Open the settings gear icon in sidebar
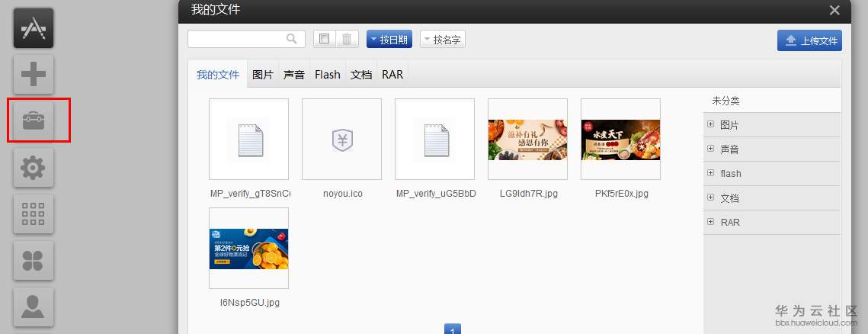This screenshot has width=868, height=334. tap(34, 167)
